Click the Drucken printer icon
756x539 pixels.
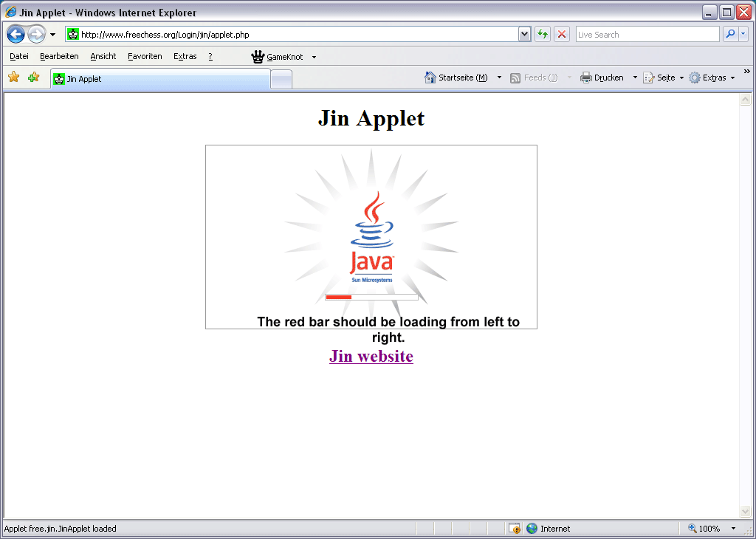point(585,77)
